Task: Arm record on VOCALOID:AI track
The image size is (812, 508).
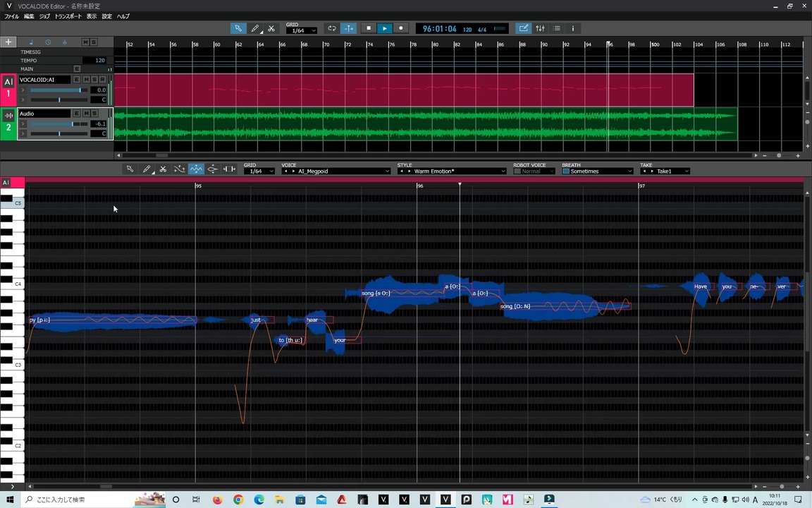Action: (102, 79)
